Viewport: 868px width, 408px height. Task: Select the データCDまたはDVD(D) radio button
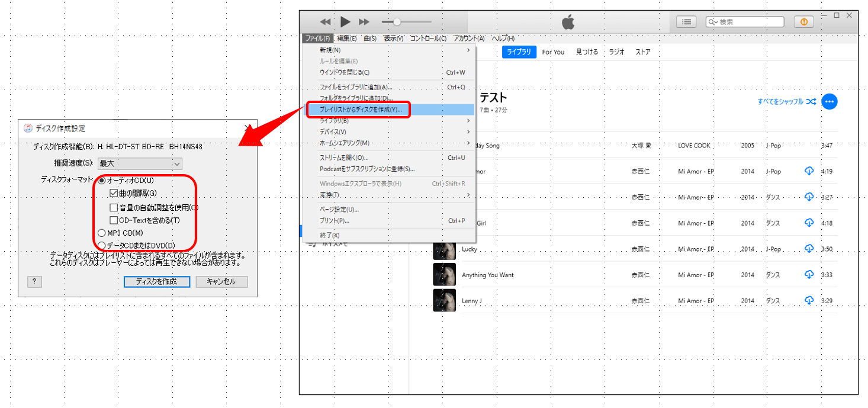(x=102, y=245)
